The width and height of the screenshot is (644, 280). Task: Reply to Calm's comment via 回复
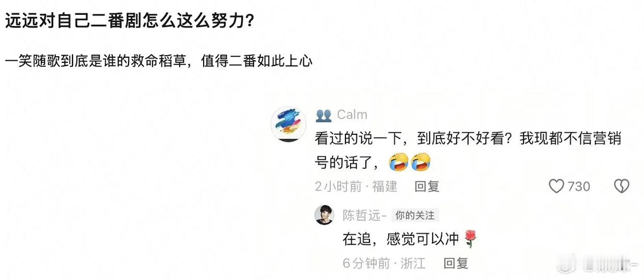(427, 186)
